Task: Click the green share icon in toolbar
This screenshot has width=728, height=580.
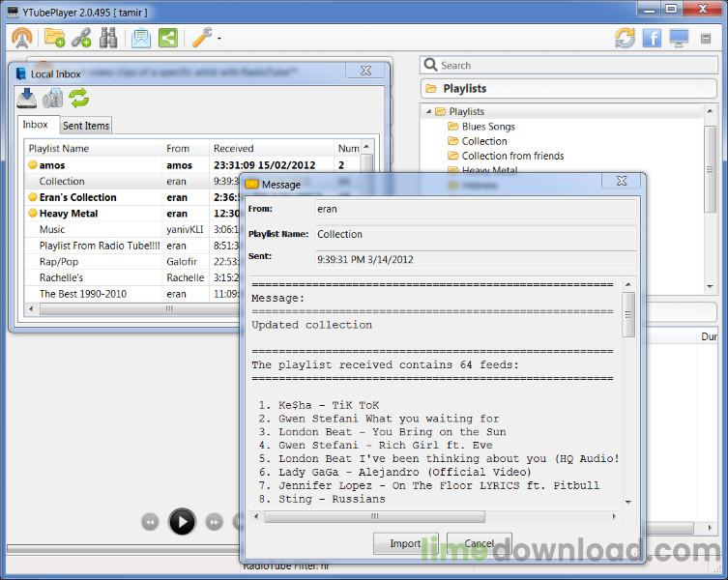Action: tap(168, 38)
